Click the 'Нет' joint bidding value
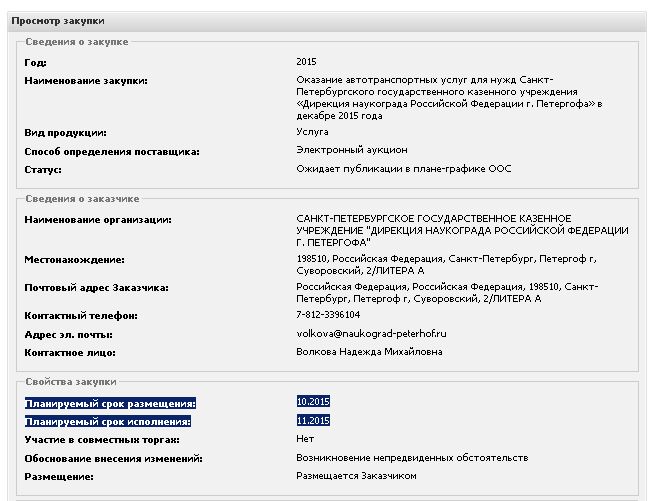The height and width of the screenshot is (501, 650). (x=305, y=439)
